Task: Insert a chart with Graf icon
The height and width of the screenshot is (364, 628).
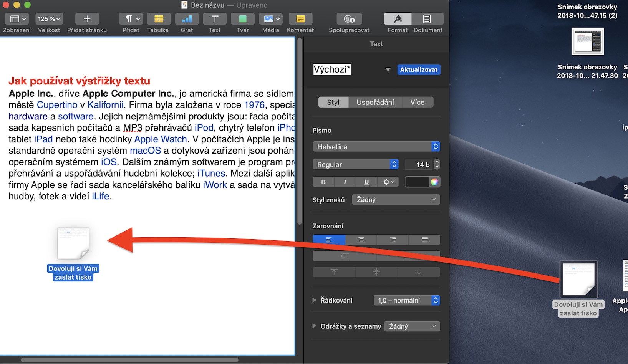Action: click(187, 19)
